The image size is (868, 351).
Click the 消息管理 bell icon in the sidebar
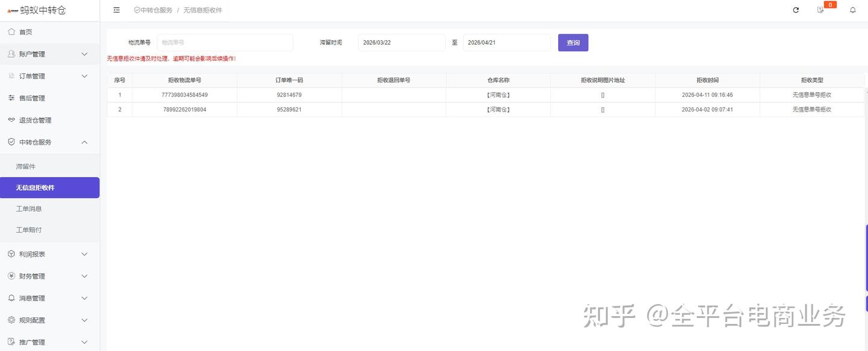click(x=11, y=298)
